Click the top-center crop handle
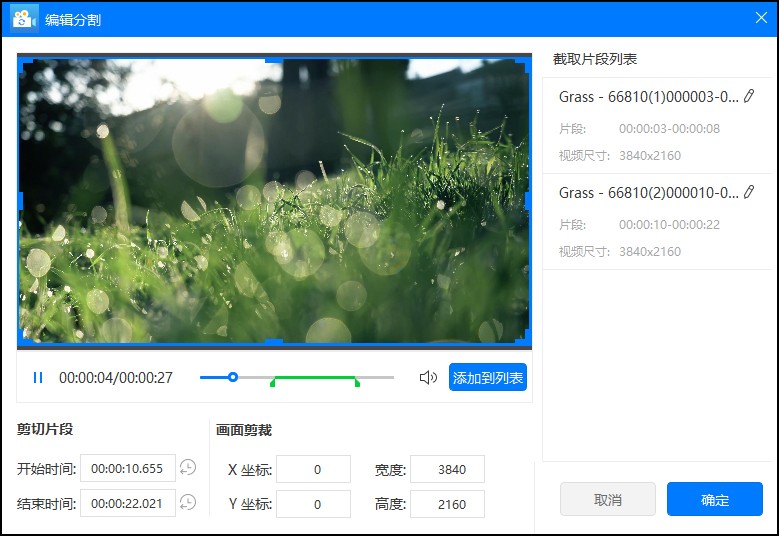 point(274,60)
